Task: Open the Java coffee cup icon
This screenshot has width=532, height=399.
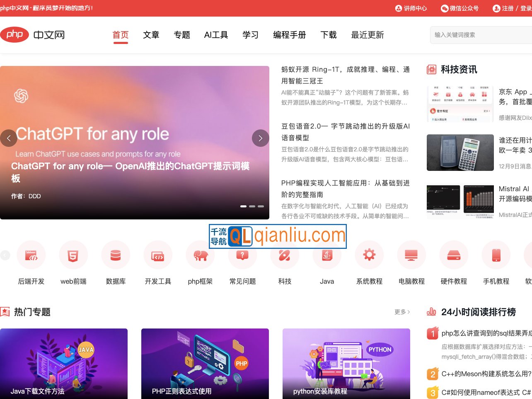Action: click(x=327, y=255)
